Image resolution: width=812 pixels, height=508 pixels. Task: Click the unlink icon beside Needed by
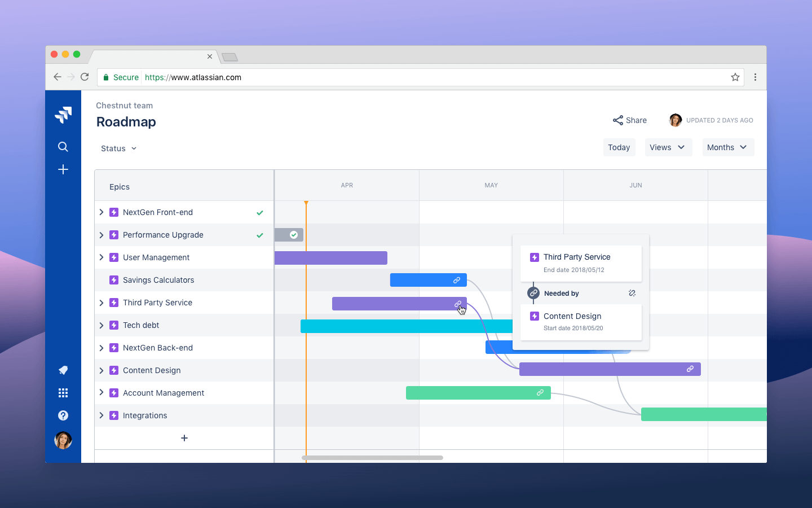click(x=632, y=293)
